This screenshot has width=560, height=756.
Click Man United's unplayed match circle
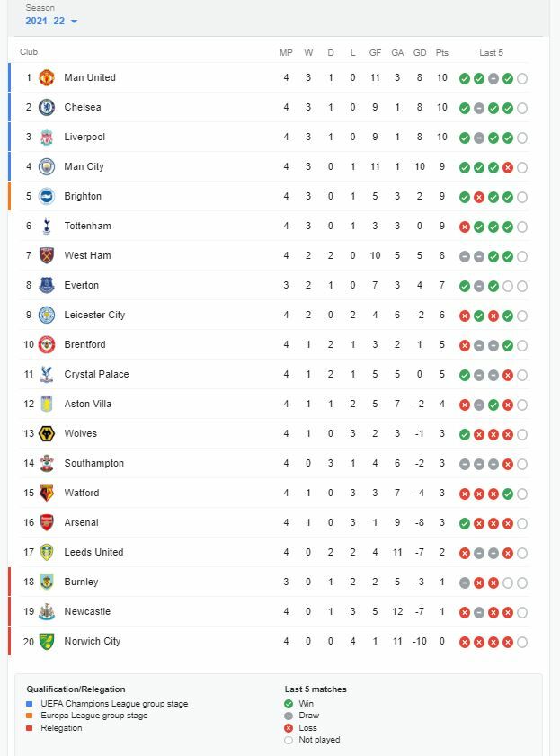[522, 78]
